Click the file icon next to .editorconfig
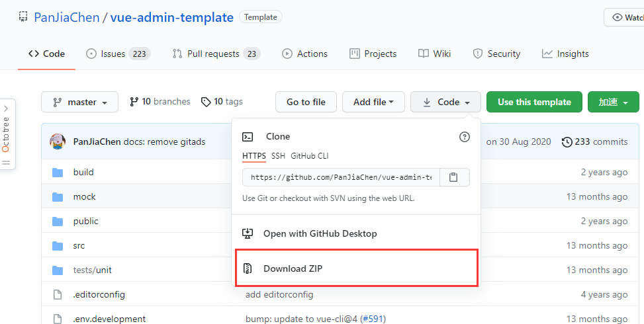Screen dimensions: 644x324 (x=58, y=295)
